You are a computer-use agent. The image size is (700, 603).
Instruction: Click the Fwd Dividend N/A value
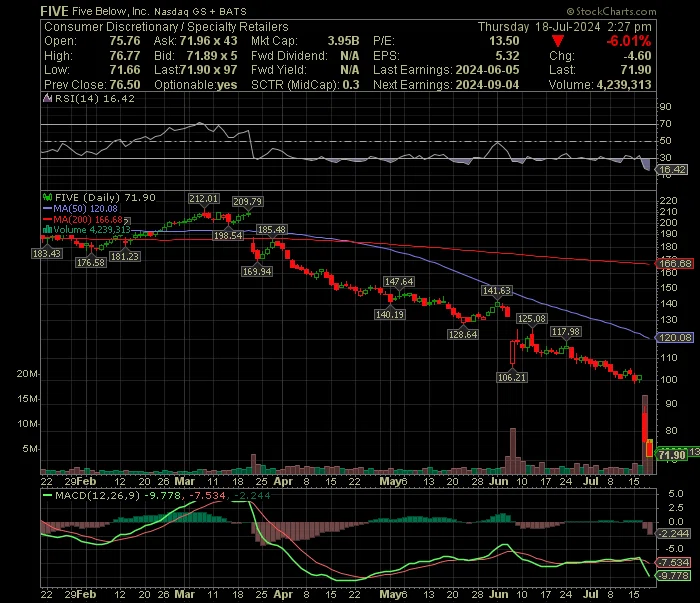(350, 56)
